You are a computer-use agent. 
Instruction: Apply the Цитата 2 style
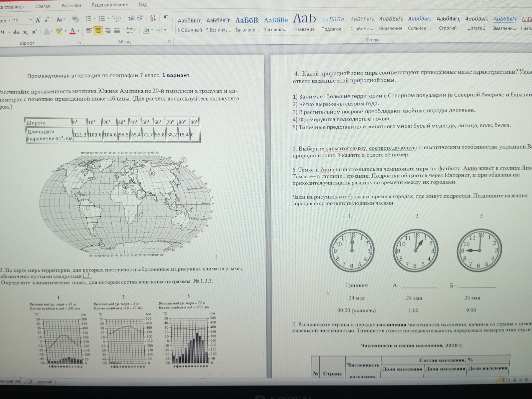point(476,23)
